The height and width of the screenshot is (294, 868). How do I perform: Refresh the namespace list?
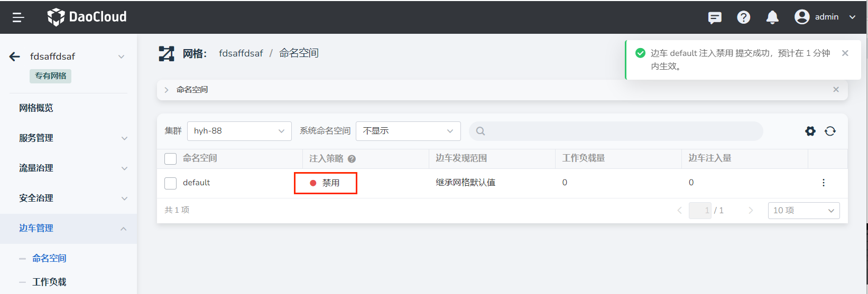[830, 131]
